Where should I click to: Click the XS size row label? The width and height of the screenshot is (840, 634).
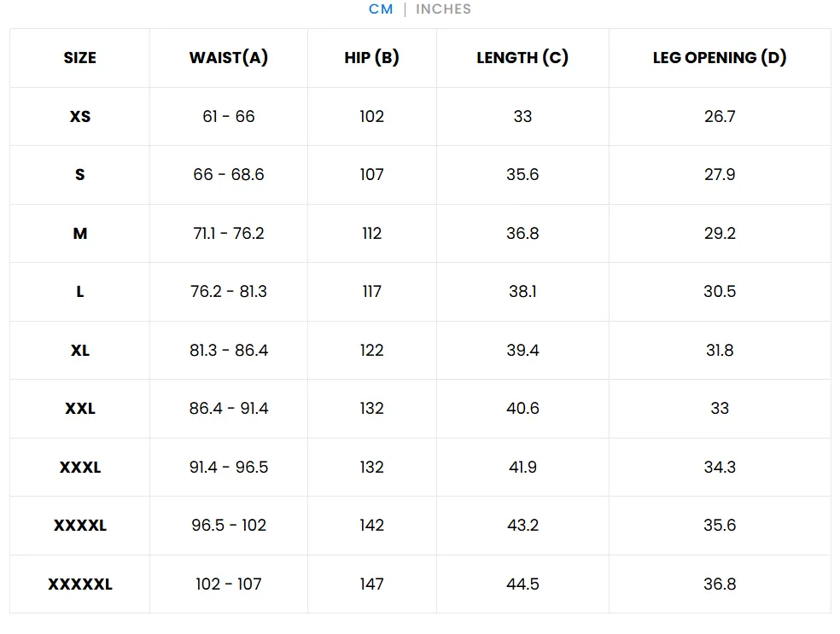click(80, 117)
